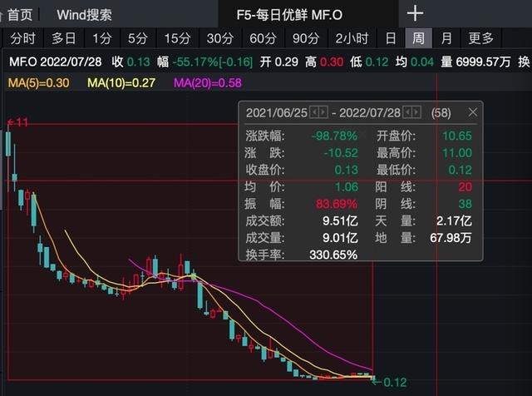Click the MA(20)=0.58 indicator label

click(208, 83)
